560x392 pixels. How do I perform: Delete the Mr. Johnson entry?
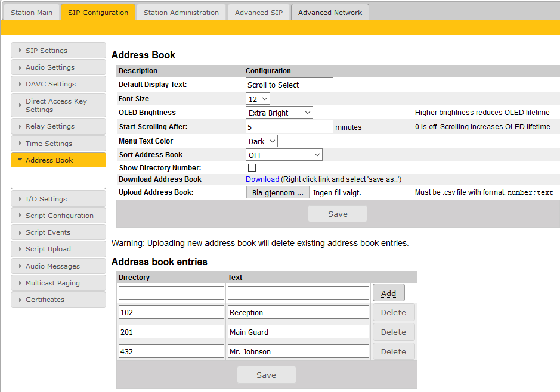(393, 351)
